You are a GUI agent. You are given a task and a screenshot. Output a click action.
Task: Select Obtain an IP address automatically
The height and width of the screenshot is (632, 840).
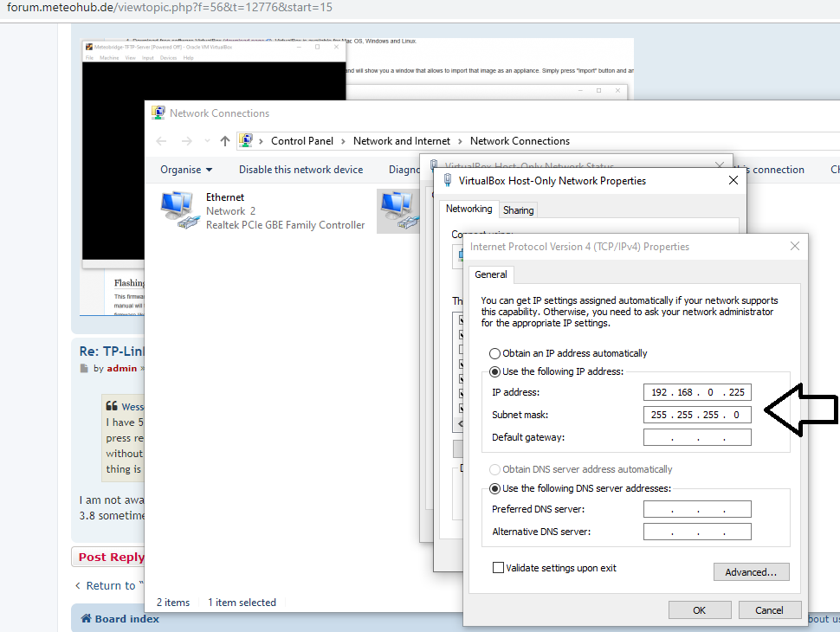(495, 353)
